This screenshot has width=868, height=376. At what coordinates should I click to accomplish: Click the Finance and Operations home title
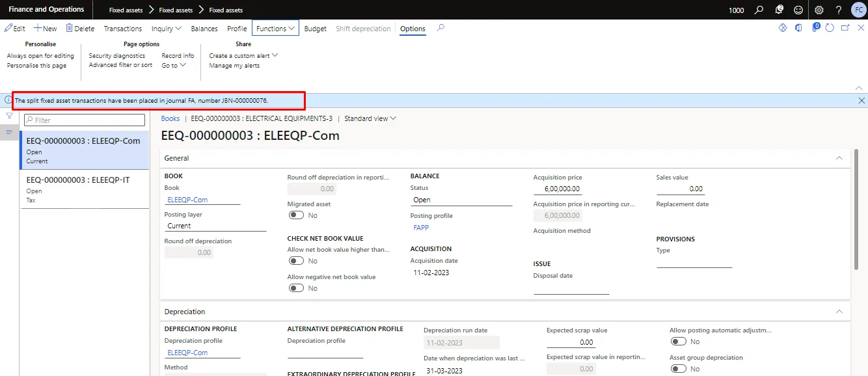46,10
